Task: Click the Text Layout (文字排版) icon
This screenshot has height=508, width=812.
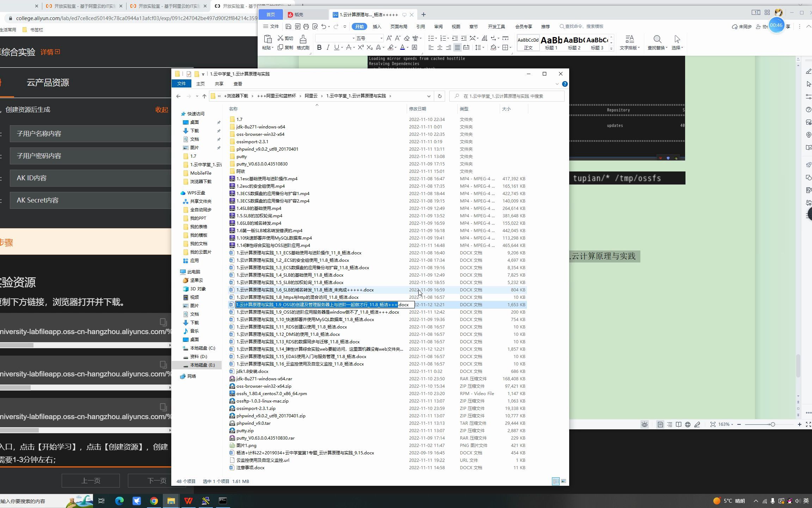Action: [x=629, y=39]
